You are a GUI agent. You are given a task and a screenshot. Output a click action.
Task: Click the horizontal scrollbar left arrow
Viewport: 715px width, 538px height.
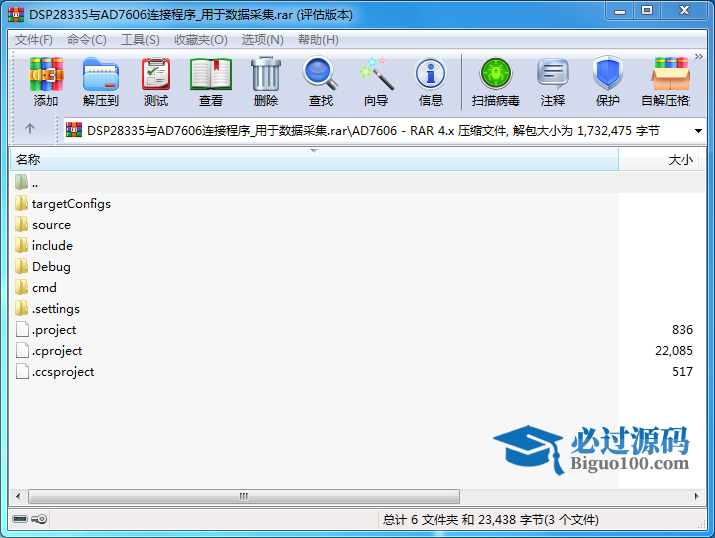tap(18, 496)
